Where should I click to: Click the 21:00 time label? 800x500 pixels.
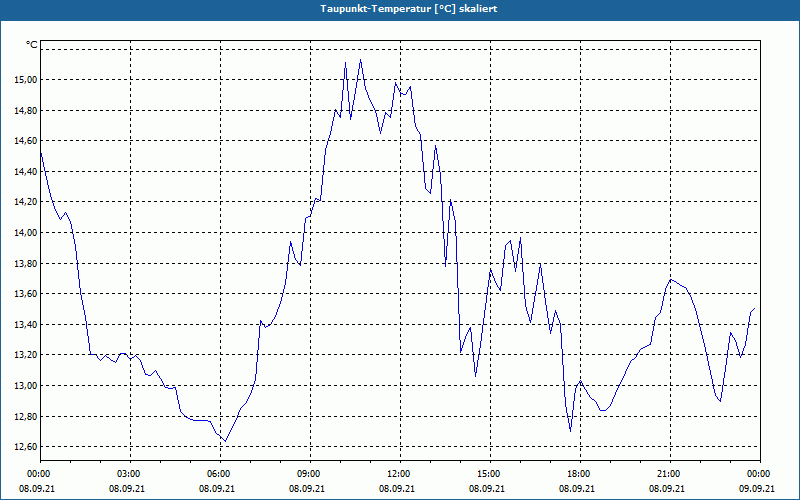click(670, 474)
